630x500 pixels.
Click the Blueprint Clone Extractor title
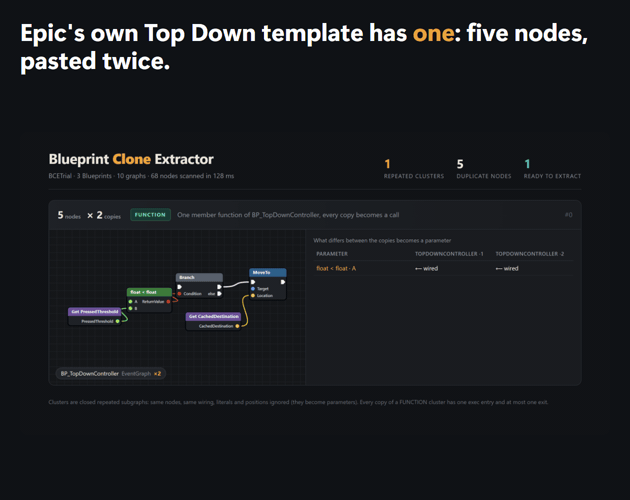click(x=131, y=159)
